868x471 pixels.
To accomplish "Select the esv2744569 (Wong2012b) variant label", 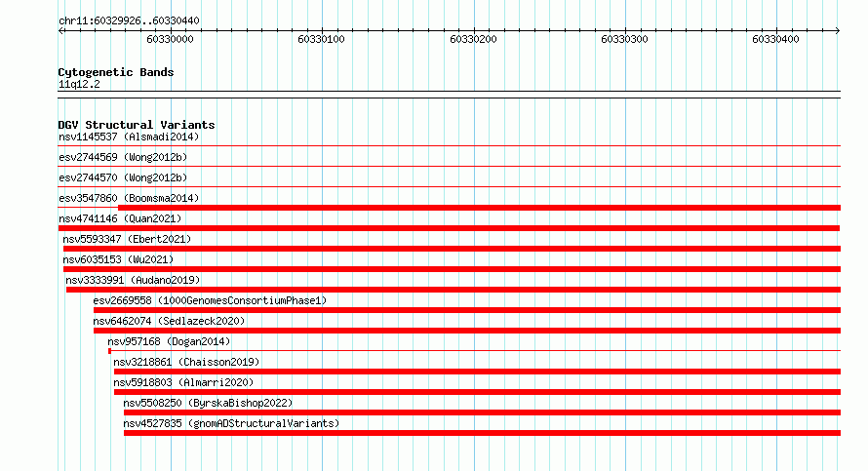I will [x=123, y=157].
